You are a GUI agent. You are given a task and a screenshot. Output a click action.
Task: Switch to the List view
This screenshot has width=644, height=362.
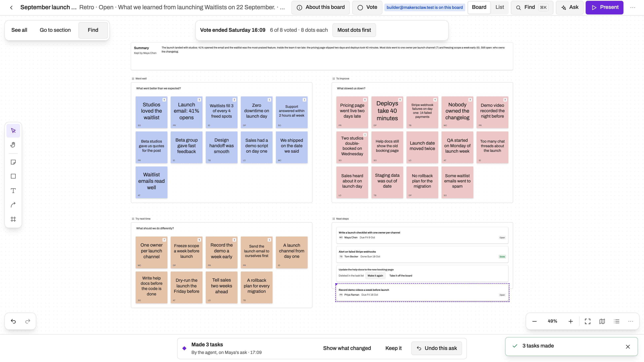tap(500, 7)
